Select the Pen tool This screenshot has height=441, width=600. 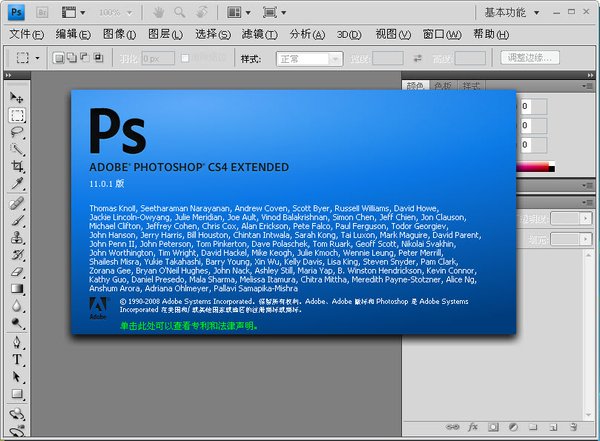pos(17,341)
